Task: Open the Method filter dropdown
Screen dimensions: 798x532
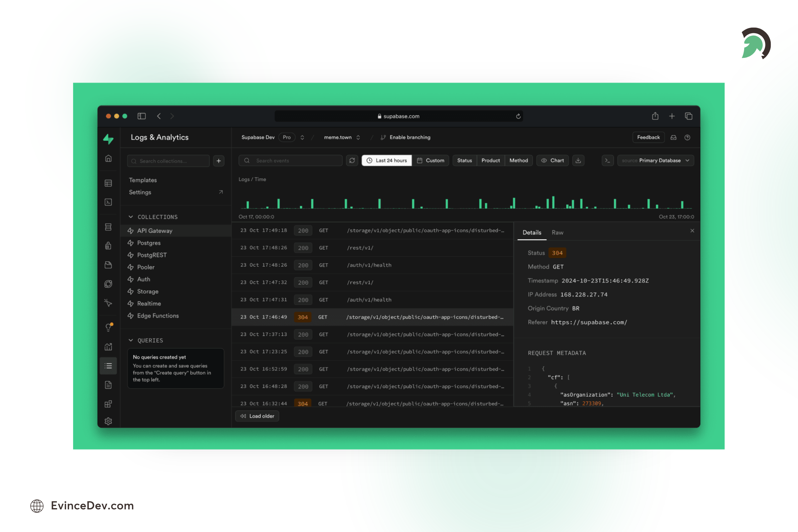Action: point(518,161)
